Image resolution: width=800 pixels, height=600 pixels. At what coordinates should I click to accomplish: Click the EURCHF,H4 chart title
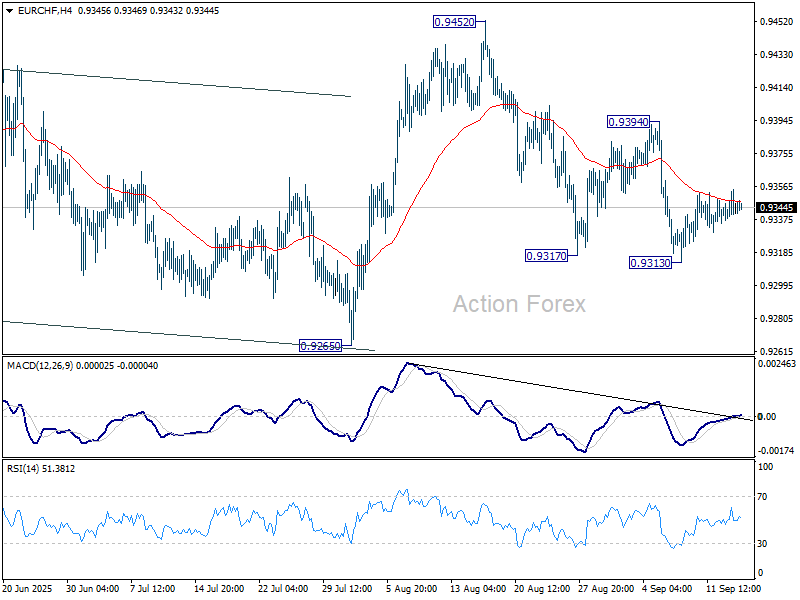36,10
